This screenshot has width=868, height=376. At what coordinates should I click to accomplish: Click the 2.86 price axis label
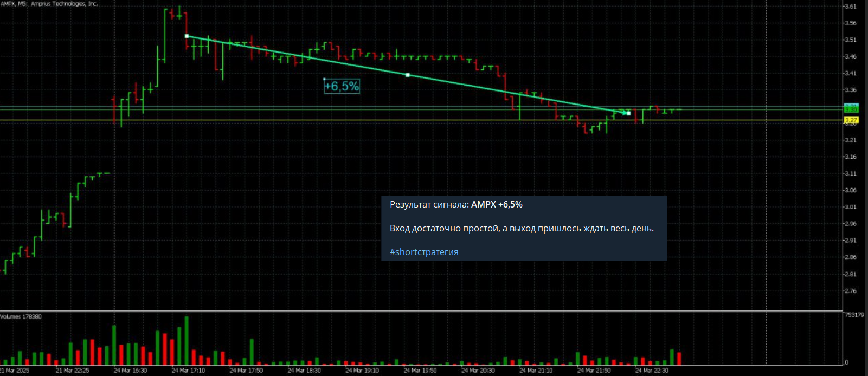[850, 257]
